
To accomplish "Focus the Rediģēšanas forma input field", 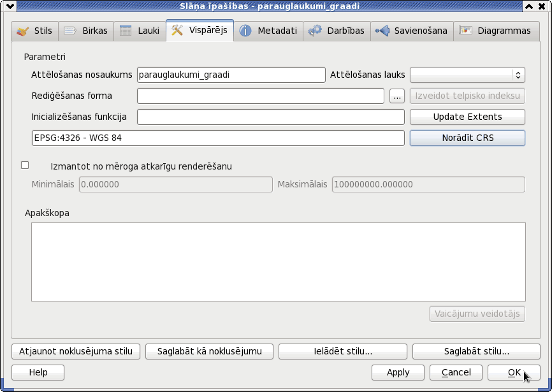I will 261,96.
